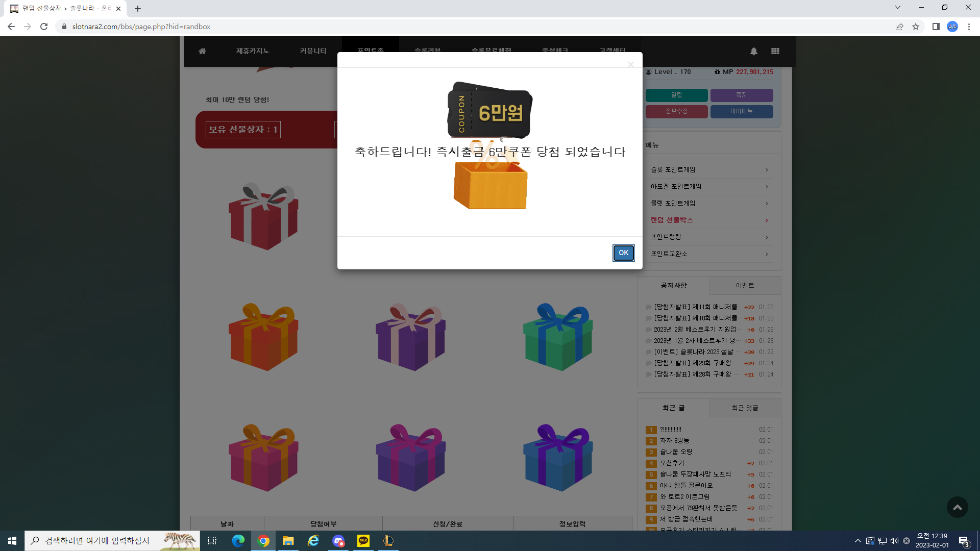The width and height of the screenshot is (980, 551).
Task: Click the share page icon in address bar
Action: pyautogui.click(x=899, y=27)
